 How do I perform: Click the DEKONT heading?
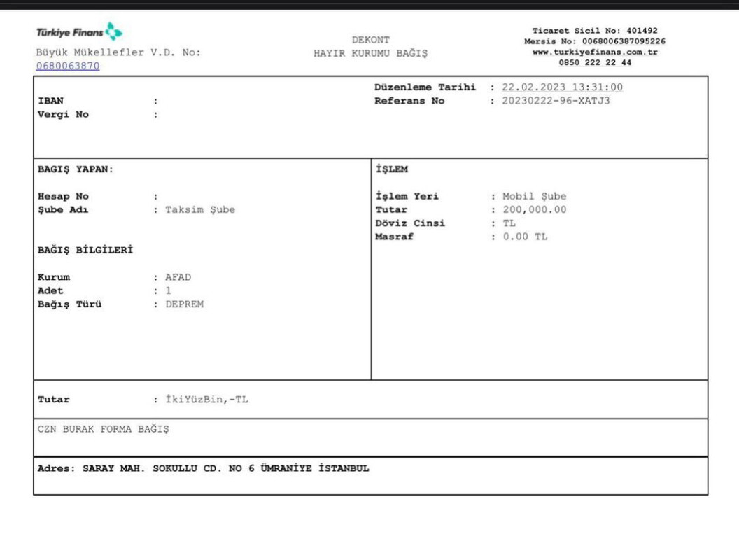(370, 40)
